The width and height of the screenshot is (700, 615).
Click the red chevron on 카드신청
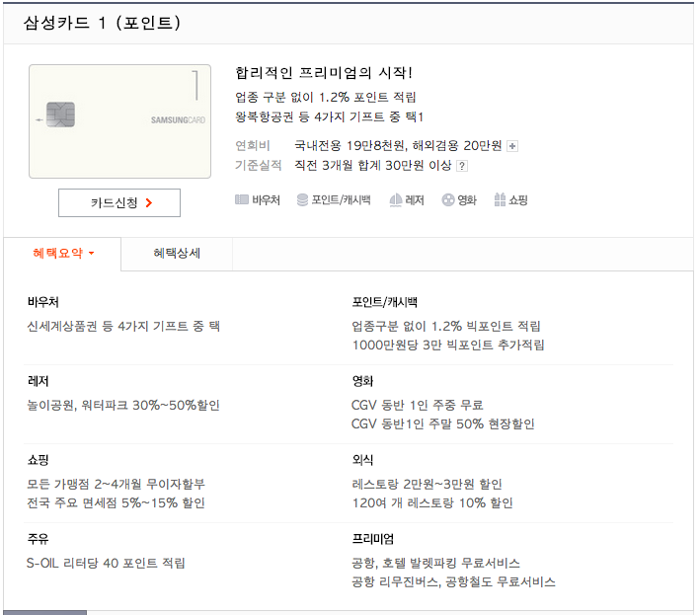tap(149, 203)
